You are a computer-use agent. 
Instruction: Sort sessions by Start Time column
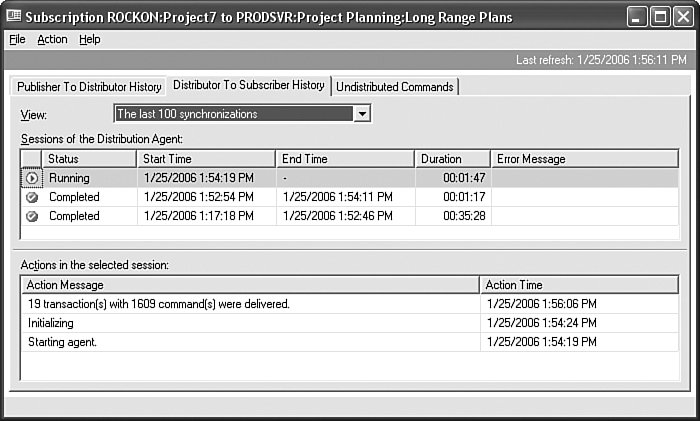(x=206, y=159)
